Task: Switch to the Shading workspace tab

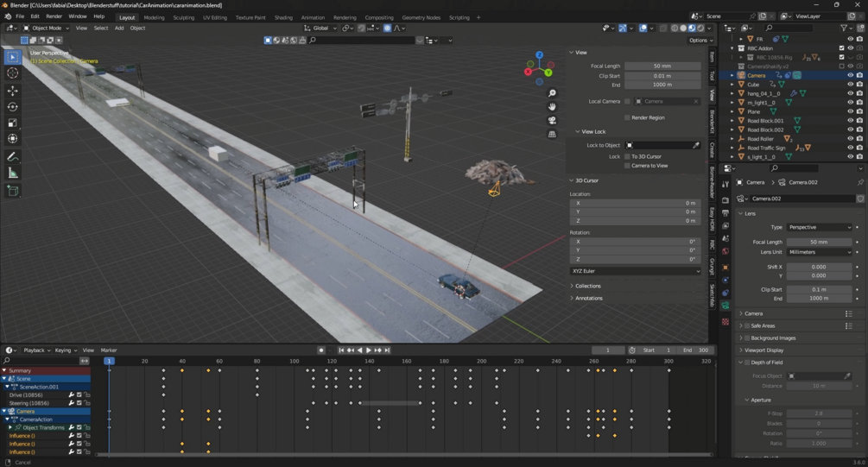Action: [283, 17]
